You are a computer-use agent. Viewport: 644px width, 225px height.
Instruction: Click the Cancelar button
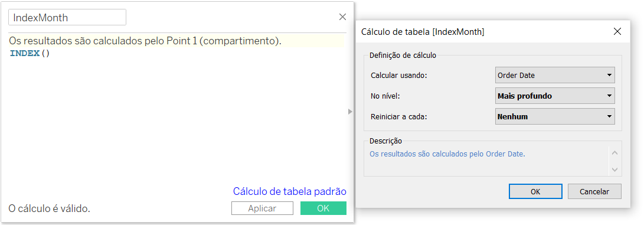594,191
